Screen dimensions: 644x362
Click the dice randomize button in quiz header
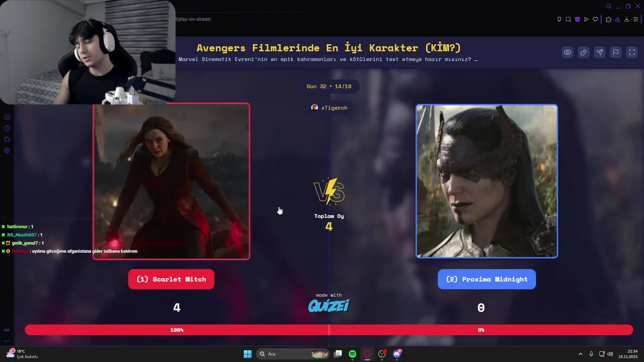click(x=584, y=52)
